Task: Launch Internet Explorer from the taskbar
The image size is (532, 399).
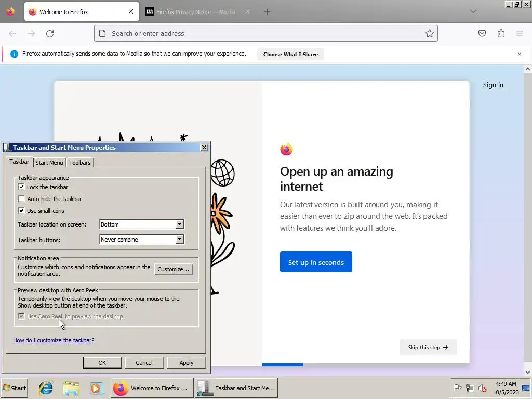Action: [46, 388]
